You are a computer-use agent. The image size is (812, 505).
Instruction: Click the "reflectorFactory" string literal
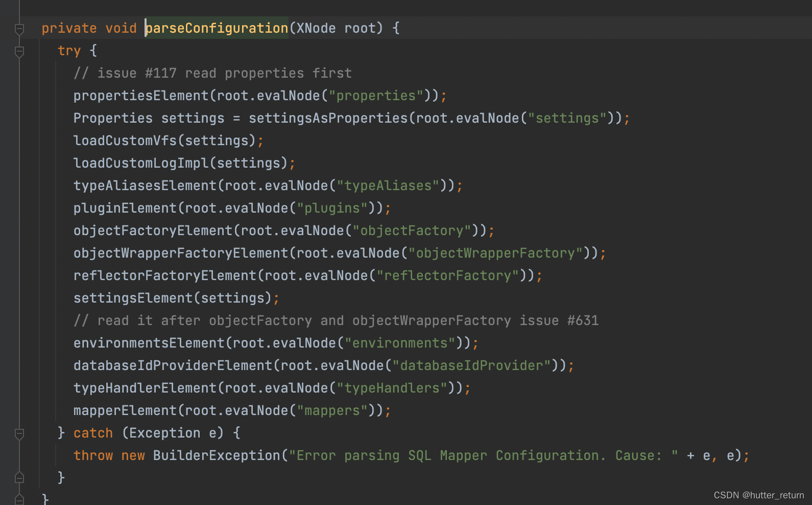click(447, 276)
